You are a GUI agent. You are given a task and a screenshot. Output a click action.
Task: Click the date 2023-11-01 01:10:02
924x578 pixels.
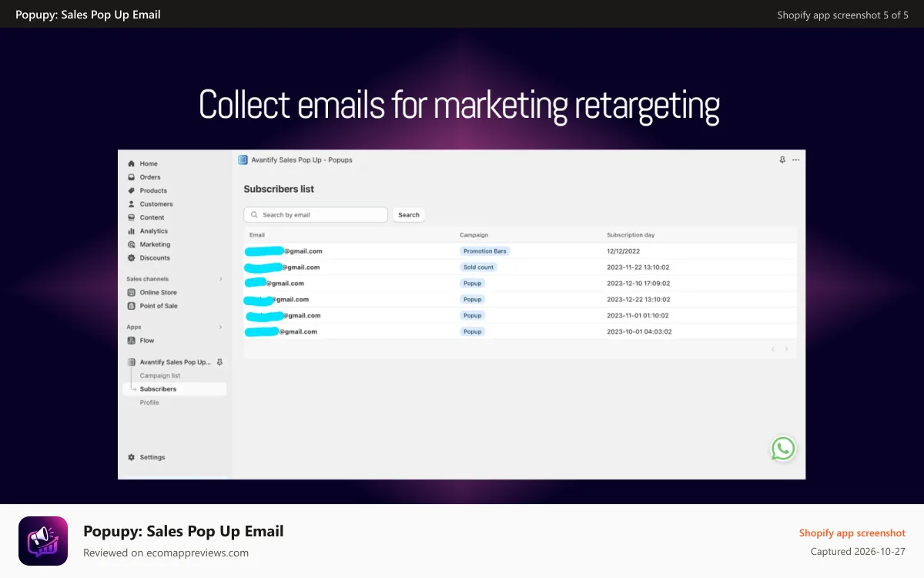pos(638,316)
